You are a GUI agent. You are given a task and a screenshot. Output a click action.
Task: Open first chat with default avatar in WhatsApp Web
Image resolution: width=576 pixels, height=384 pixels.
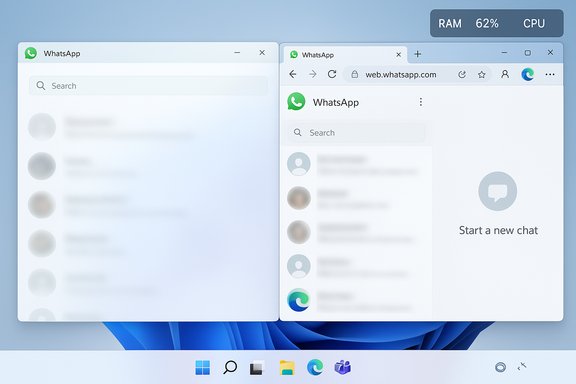point(356,164)
